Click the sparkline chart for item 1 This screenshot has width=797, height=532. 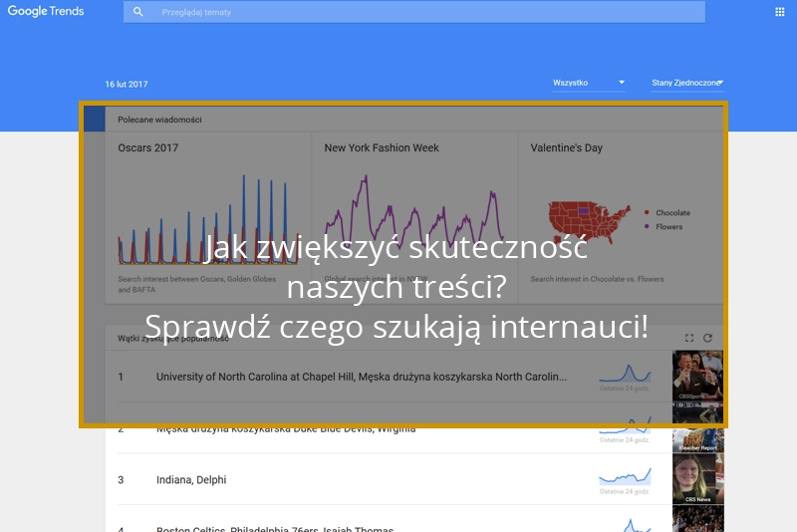point(625,373)
